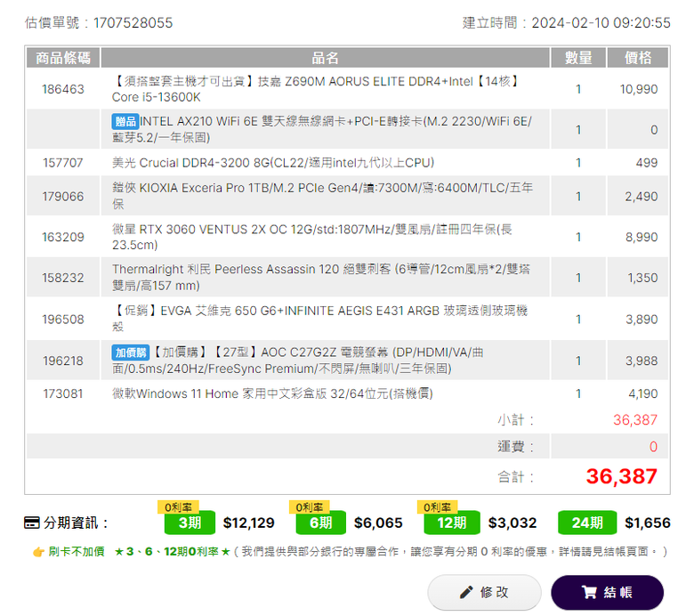Click product barcode 186463
The width and height of the screenshot is (694, 616).
pos(63,89)
